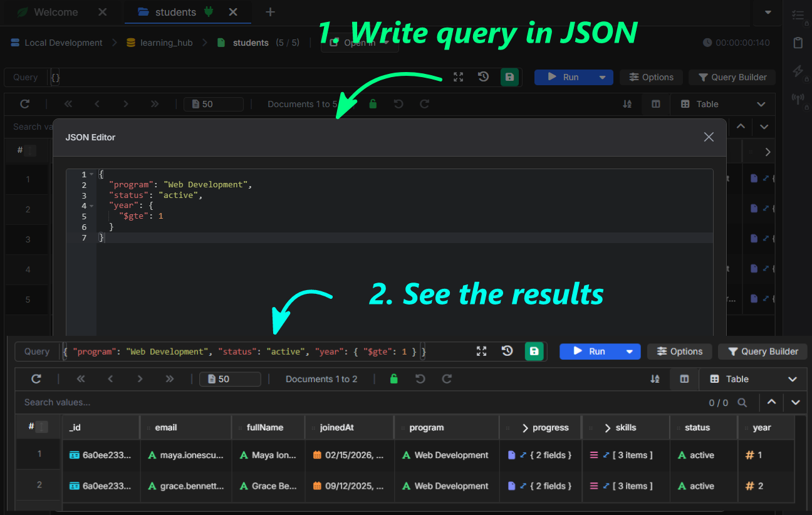Go to last page in the Documents 1 to 2 toolbar

pyautogui.click(x=170, y=379)
